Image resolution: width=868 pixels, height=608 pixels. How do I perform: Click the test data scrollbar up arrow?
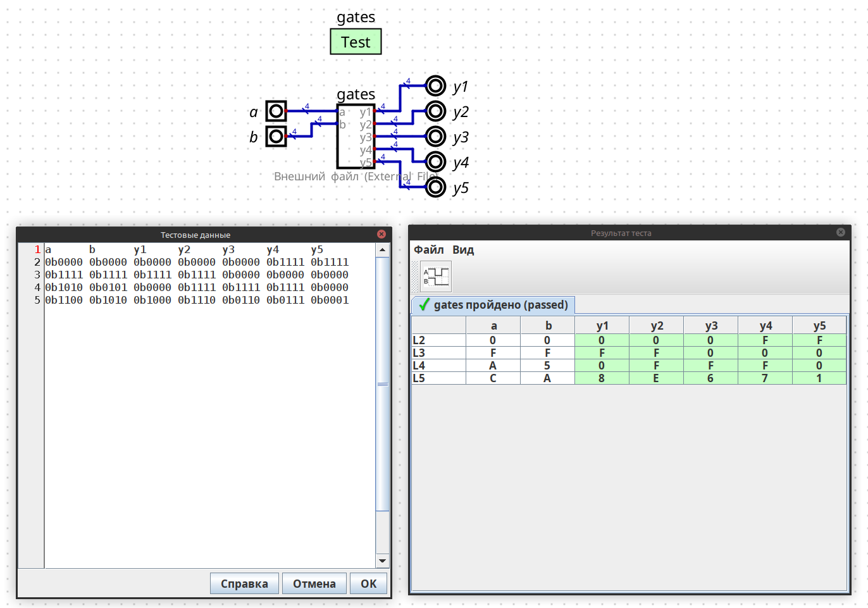(383, 250)
